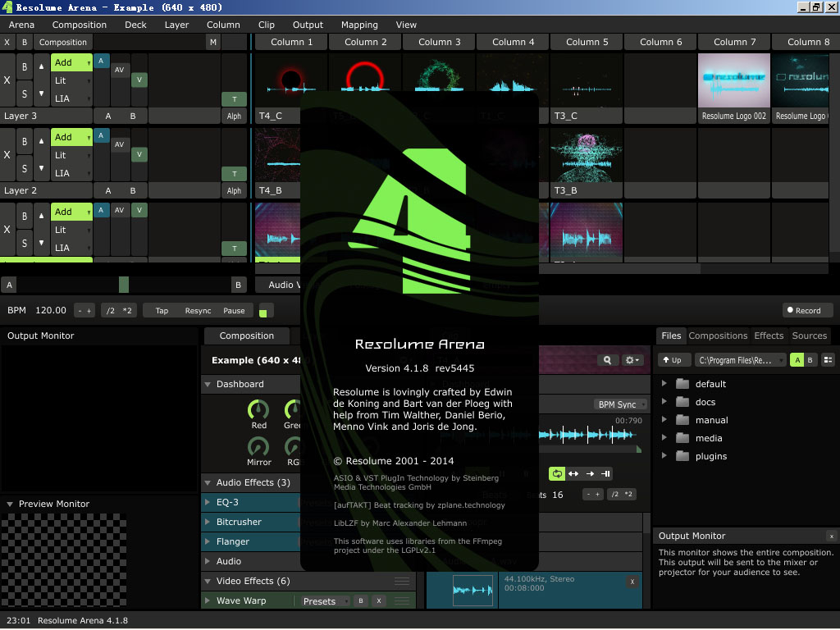Clear Layer 3 with its X button
Image resolution: width=840 pixels, height=630 pixels.
(x=7, y=80)
